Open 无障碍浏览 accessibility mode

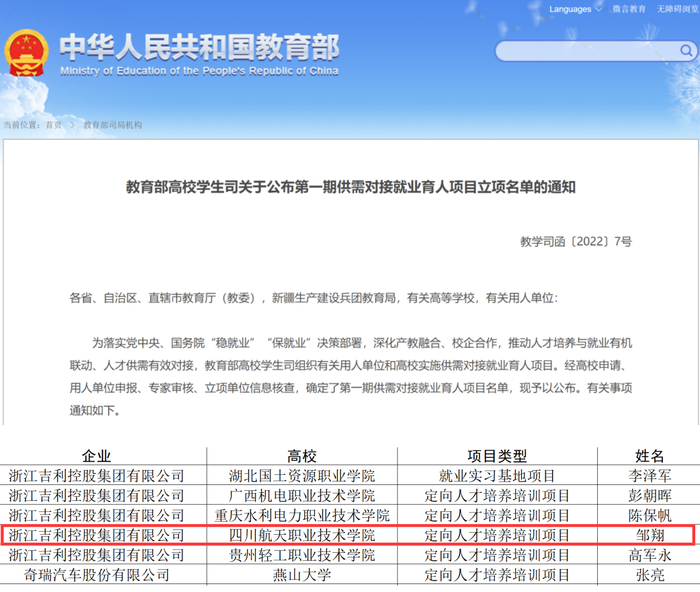[x=677, y=9]
